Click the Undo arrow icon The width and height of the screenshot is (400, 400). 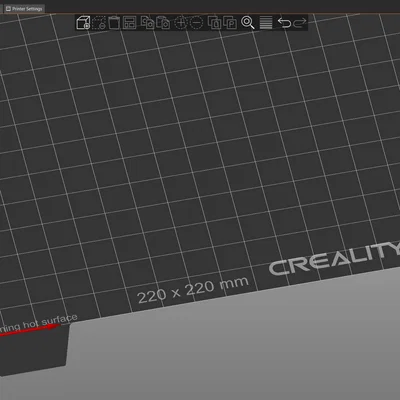pyautogui.click(x=284, y=23)
